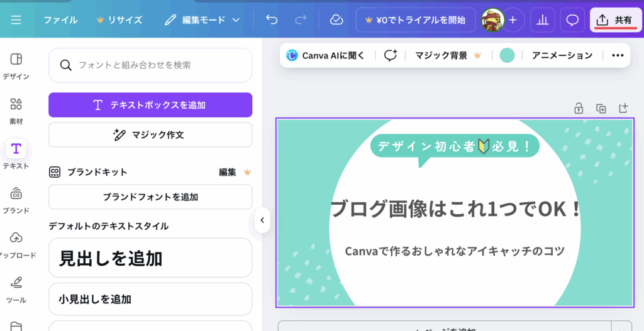This screenshot has width=644, height=331.
Task: Click the lock page icon
Action: pyautogui.click(x=578, y=109)
